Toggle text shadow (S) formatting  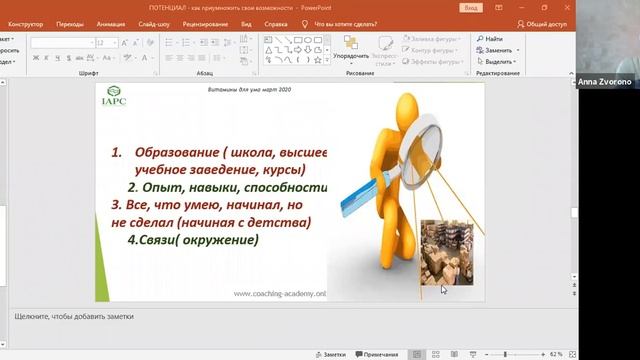[x=69, y=58]
